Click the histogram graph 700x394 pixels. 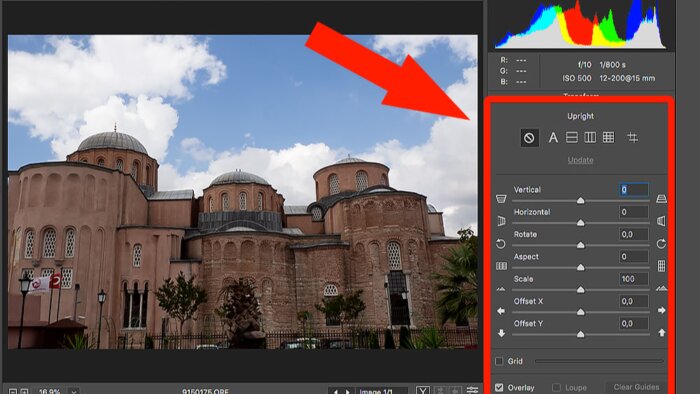pyautogui.click(x=580, y=24)
